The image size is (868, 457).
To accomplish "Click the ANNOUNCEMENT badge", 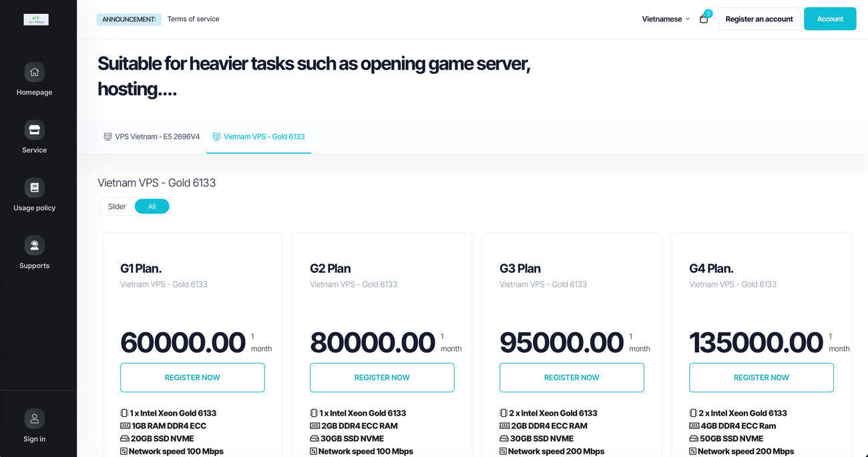I will tap(129, 19).
